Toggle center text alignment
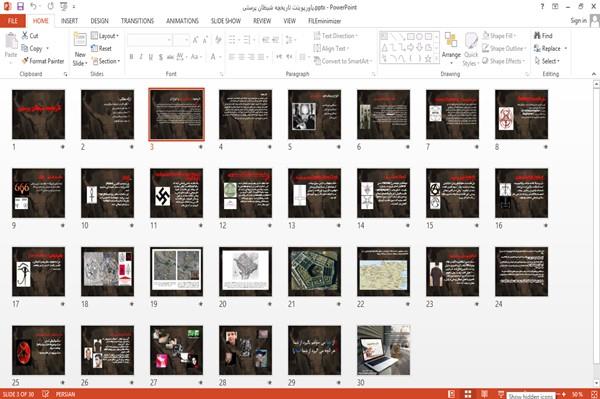Viewport: 600px width, 399px height. (x=241, y=57)
